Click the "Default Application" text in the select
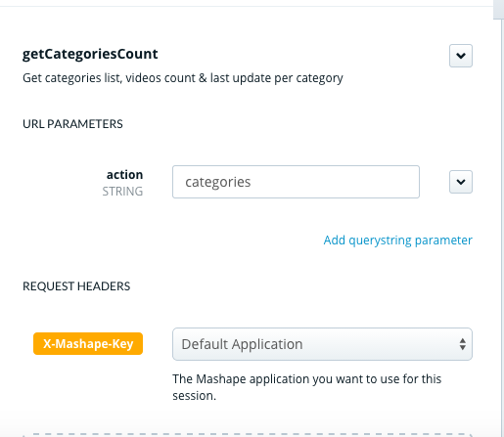The height and width of the screenshot is (437, 504). tap(242, 344)
